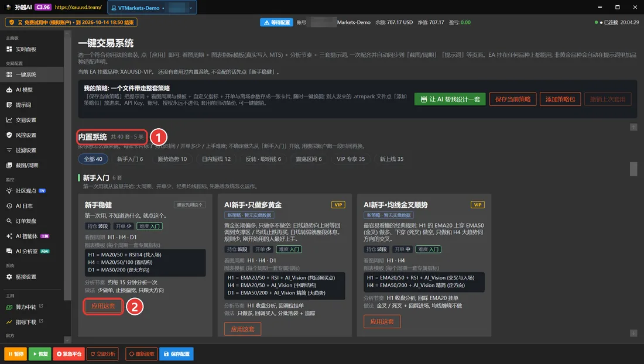Click the 新手稳健 card title
The width and height of the screenshot is (644, 364).
click(x=98, y=205)
